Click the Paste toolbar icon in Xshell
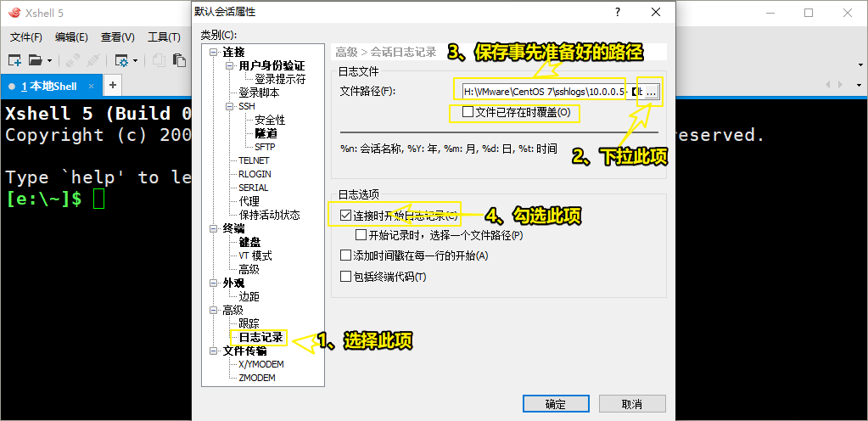The width and height of the screenshot is (868, 421). coord(179,59)
